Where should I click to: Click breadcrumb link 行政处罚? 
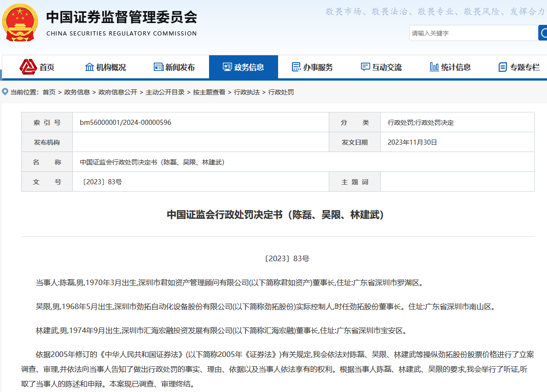281,92
